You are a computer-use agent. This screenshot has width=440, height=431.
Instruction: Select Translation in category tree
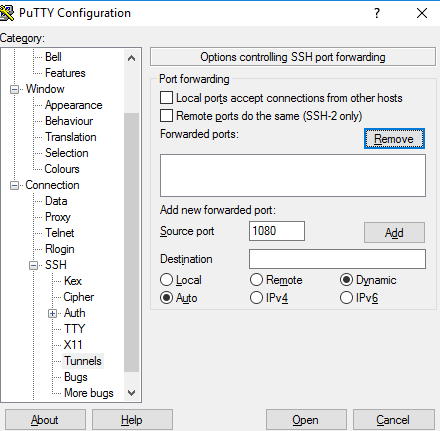(x=71, y=137)
